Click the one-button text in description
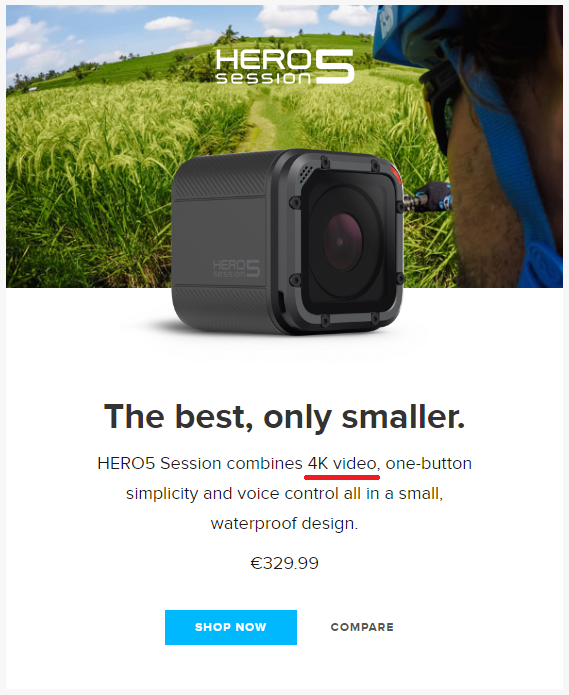The width and height of the screenshot is (569, 695). 429,464
